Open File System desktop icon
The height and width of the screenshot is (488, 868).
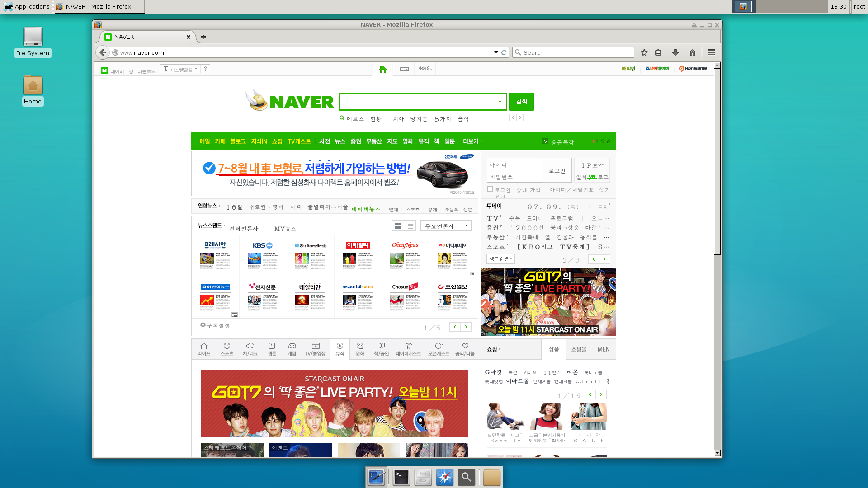tap(33, 42)
